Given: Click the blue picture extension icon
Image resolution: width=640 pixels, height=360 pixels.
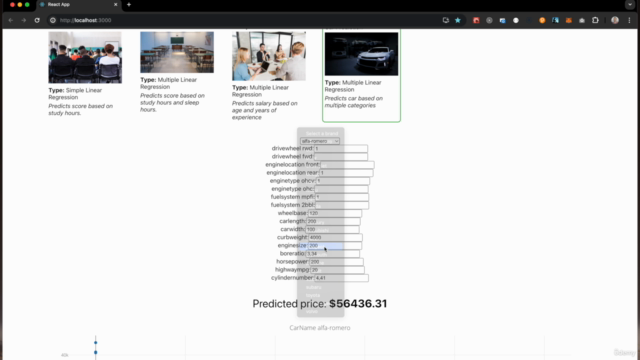Looking at the screenshot, I should pos(556,20).
